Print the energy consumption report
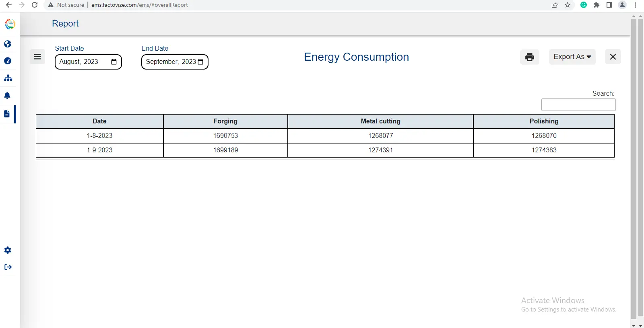 click(x=530, y=57)
